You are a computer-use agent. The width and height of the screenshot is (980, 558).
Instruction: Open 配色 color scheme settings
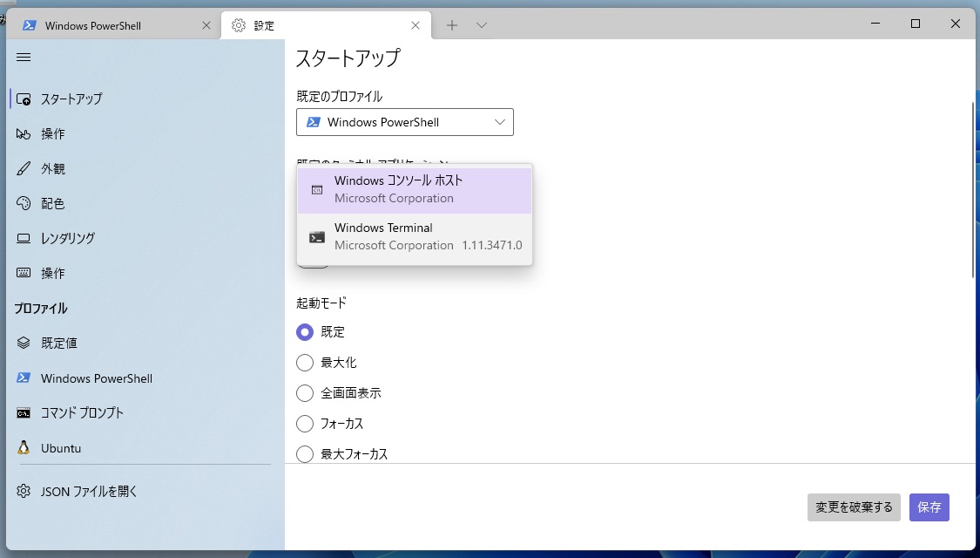145,203
